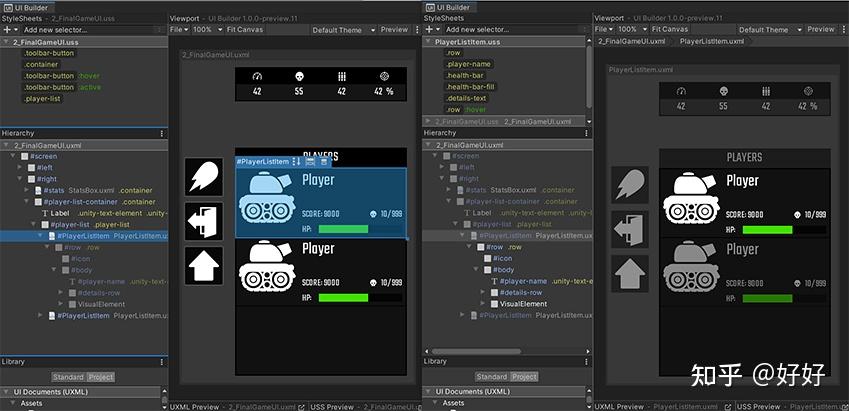Click the pop-out icon beside left UXML Preview
The height and width of the screenshot is (411, 849).
pyautogui.click(x=301, y=407)
